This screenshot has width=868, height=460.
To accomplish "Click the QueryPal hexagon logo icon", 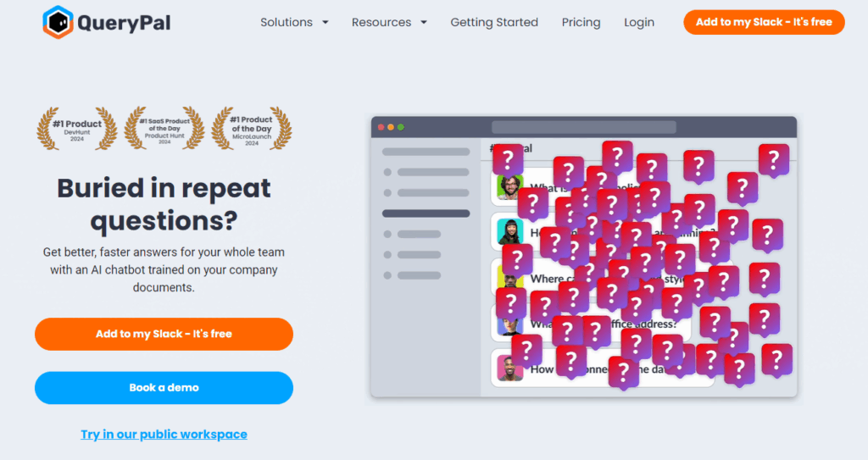I will (x=58, y=22).
